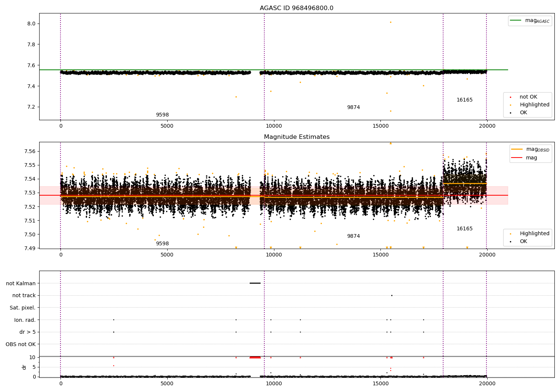Select the 'dr > 5' row label
560x392 pixels.
[x=28, y=332]
